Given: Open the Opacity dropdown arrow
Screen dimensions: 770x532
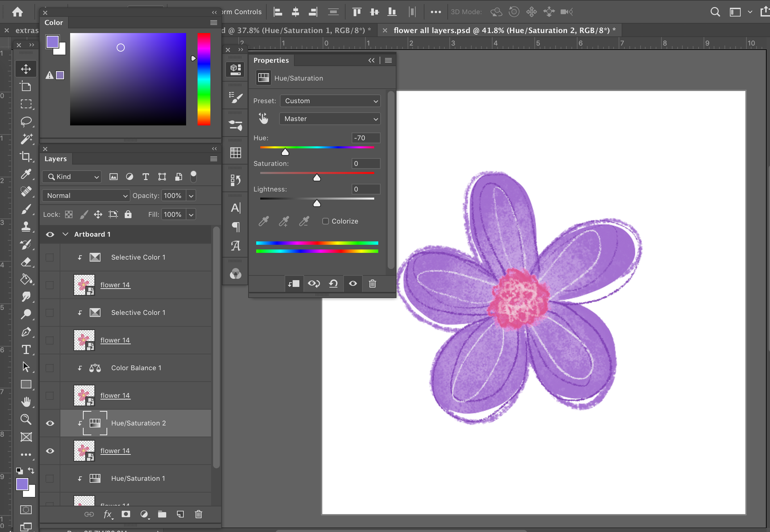Looking at the screenshot, I should coord(191,196).
